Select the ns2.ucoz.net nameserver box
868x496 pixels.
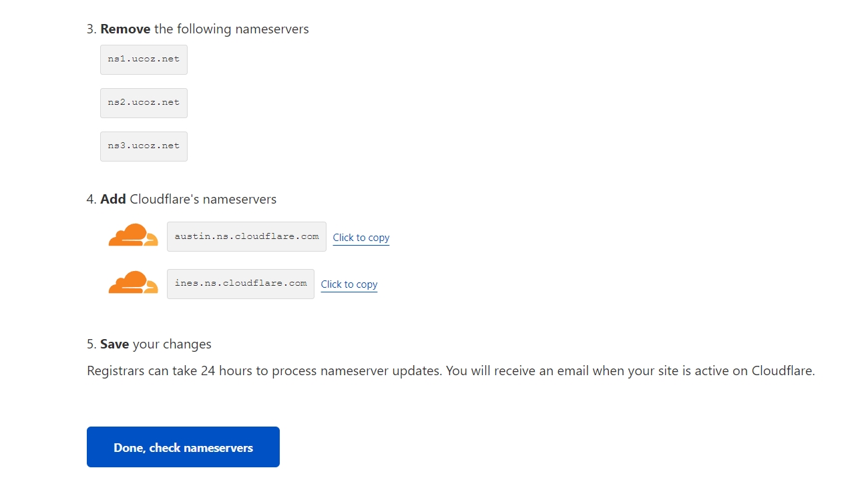[144, 103]
